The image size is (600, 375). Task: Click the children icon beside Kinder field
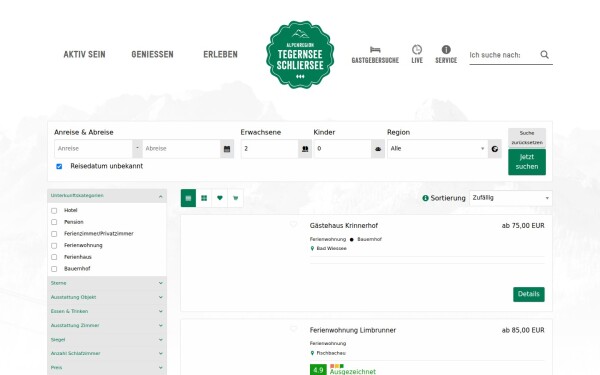point(378,149)
